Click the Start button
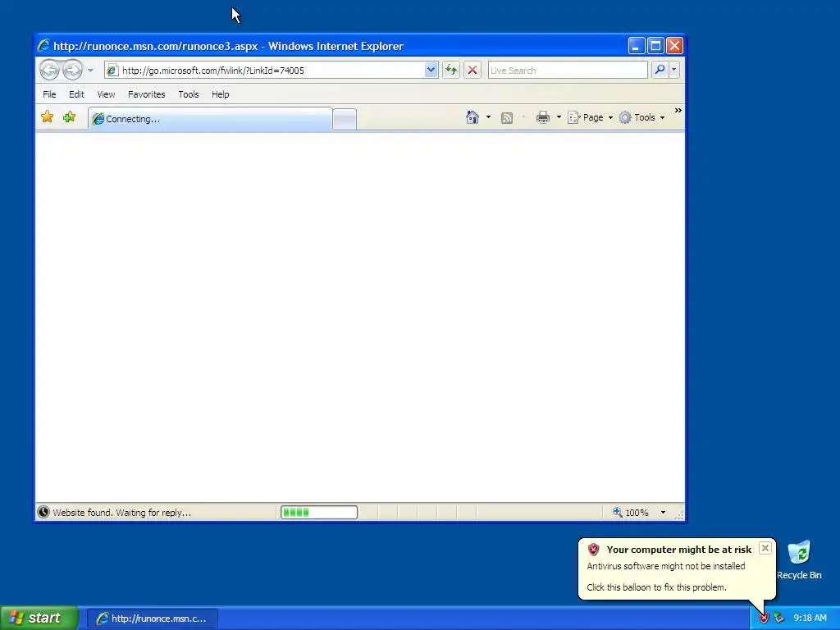This screenshot has height=630, width=840. [39, 618]
